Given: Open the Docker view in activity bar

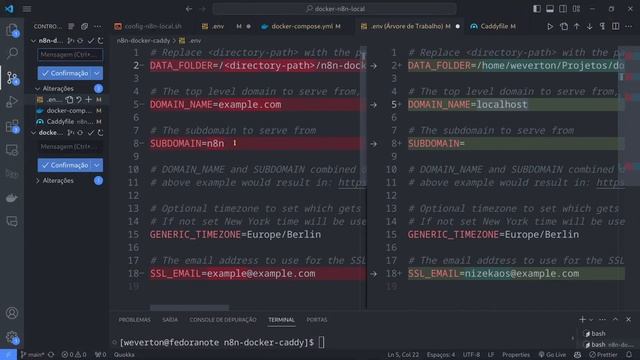Looking at the screenshot, I should pyautogui.click(x=12, y=198).
